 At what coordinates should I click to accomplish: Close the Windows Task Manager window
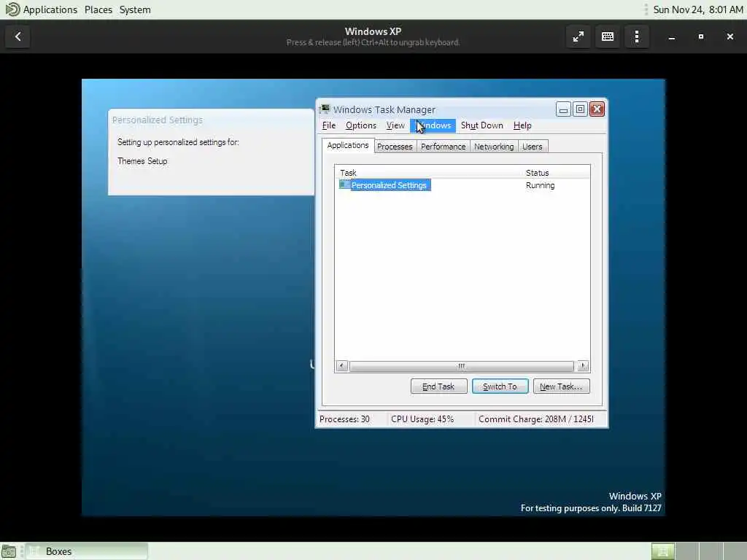tap(597, 109)
